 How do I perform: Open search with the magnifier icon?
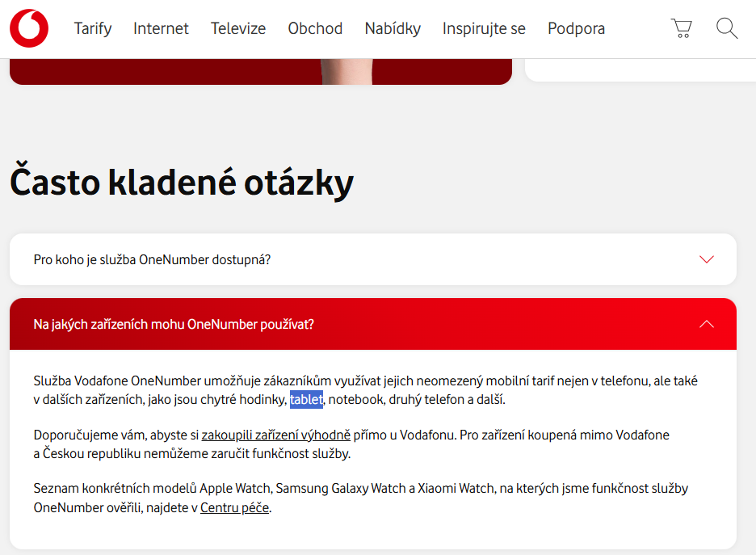click(727, 29)
